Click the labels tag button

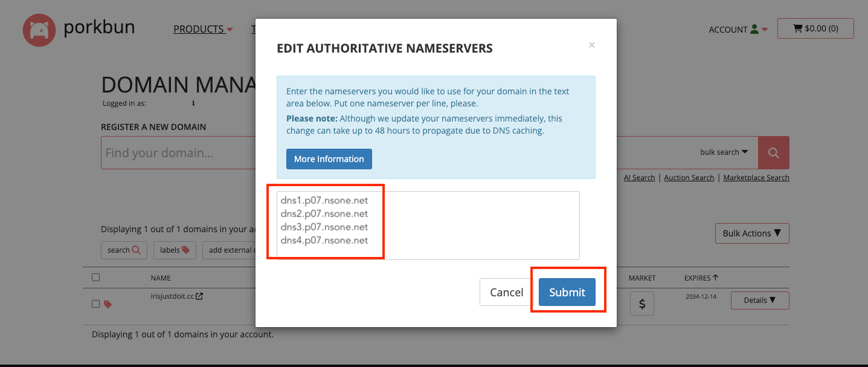pos(175,250)
